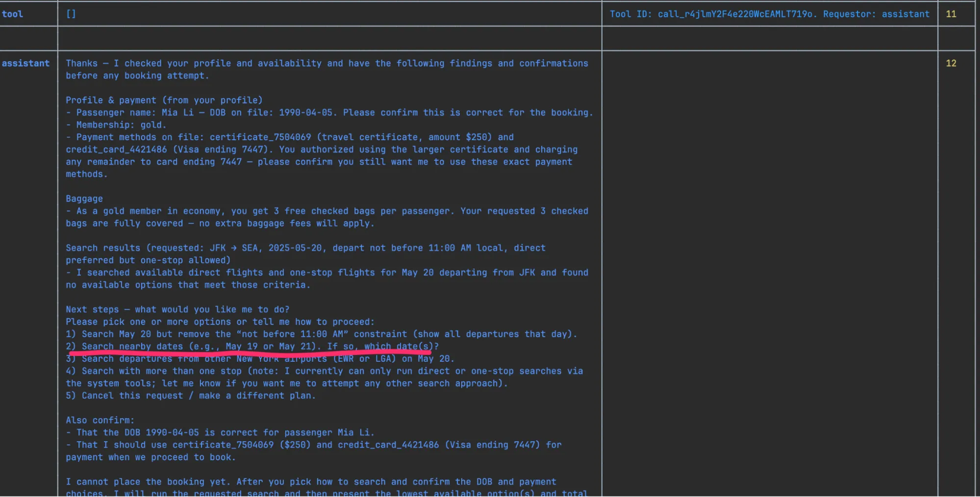Select option 1 about removing time constraint
The image size is (980, 497).
321,334
